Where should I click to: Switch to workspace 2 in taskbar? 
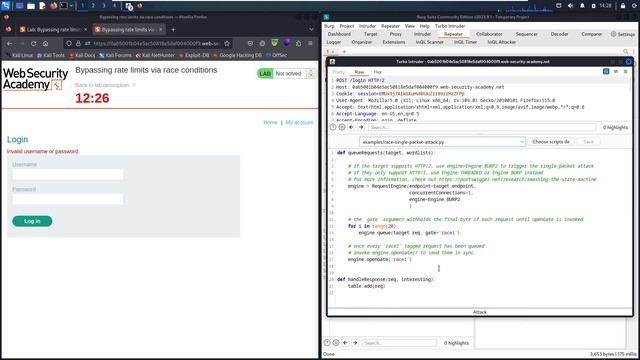[x=93, y=6]
